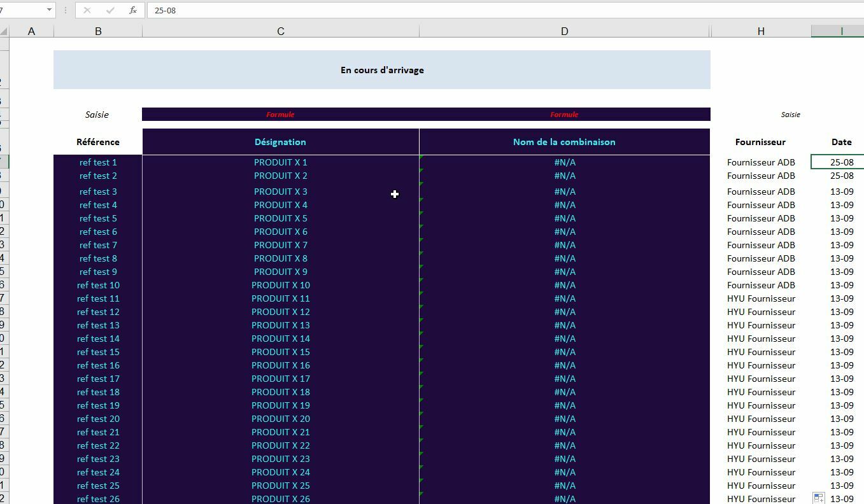This screenshot has width=864, height=504.
Task: Click the 'Nom de la combinaison' header cell
Action: pyautogui.click(x=565, y=142)
